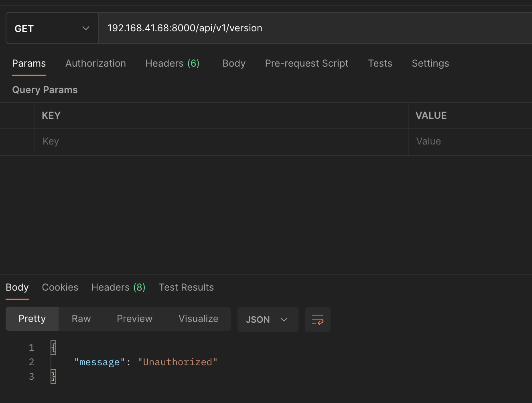
Task: Open the Tests tab
Action: tap(380, 63)
